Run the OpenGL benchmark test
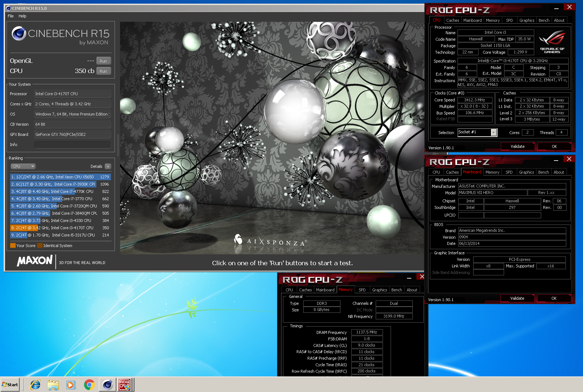 tap(103, 61)
